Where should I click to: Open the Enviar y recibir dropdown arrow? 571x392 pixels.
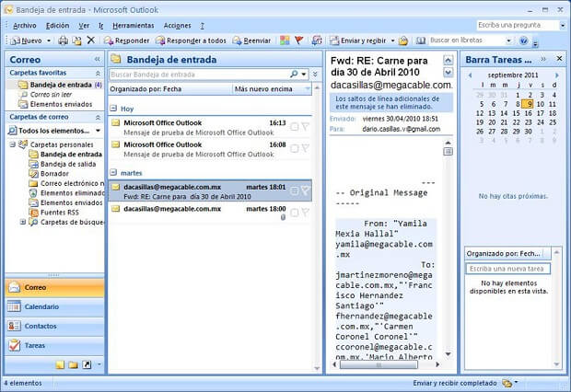[392, 40]
